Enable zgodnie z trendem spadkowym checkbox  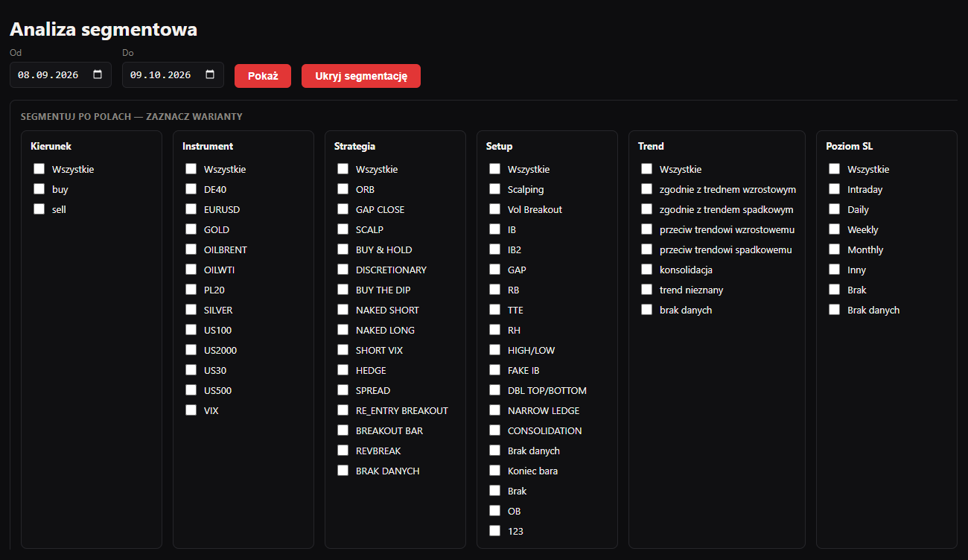click(647, 209)
